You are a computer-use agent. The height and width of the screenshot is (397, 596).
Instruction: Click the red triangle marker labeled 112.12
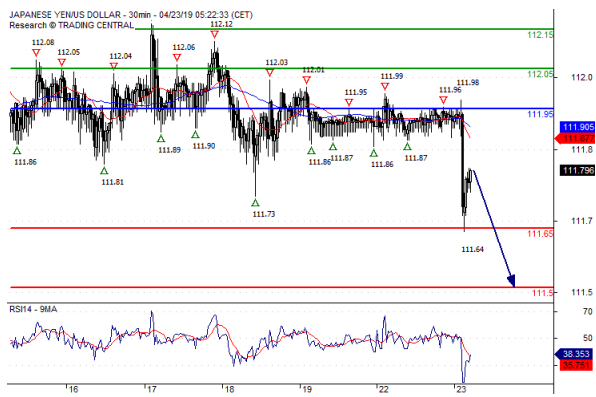214,35
